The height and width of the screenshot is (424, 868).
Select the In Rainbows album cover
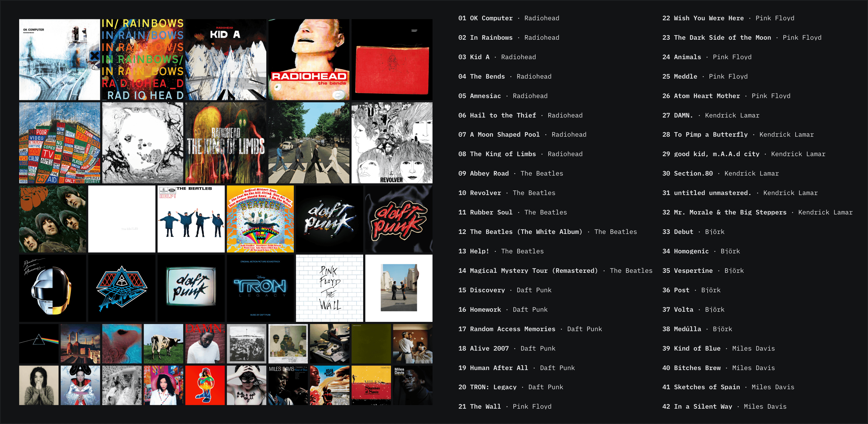143,59
